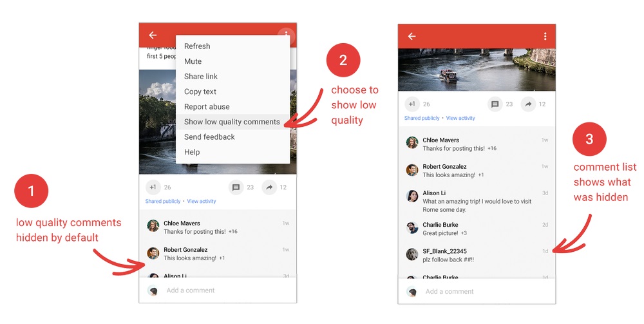The width and height of the screenshot is (644, 324).
Task: Click 'Thanks for posting this!' in left phone
Action: point(194,232)
